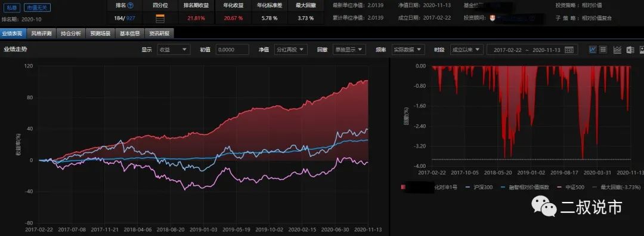This screenshot has width=644, height=236.
Task: Switch to data table grid view
Action: pyautogui.click(x=603, y=50)
